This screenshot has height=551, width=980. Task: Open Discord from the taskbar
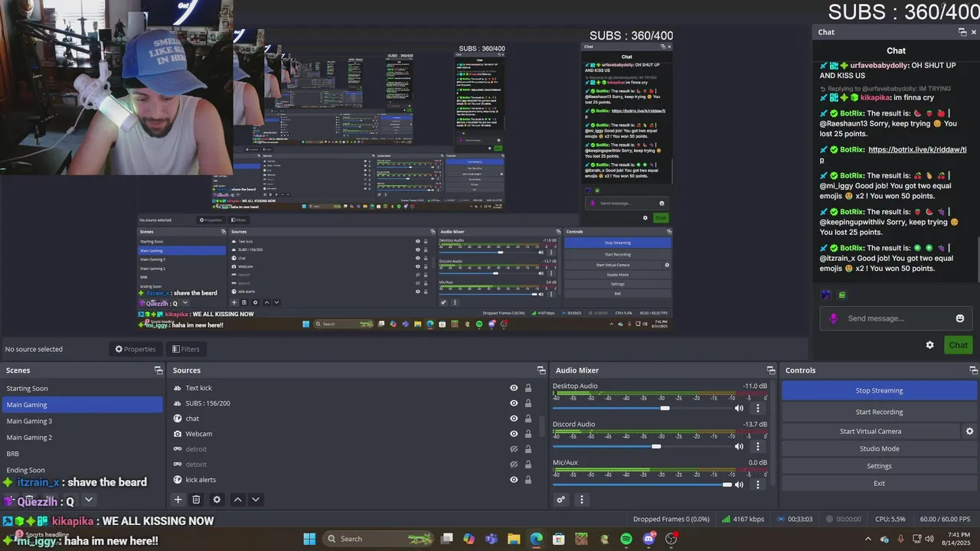coord(649,539)
